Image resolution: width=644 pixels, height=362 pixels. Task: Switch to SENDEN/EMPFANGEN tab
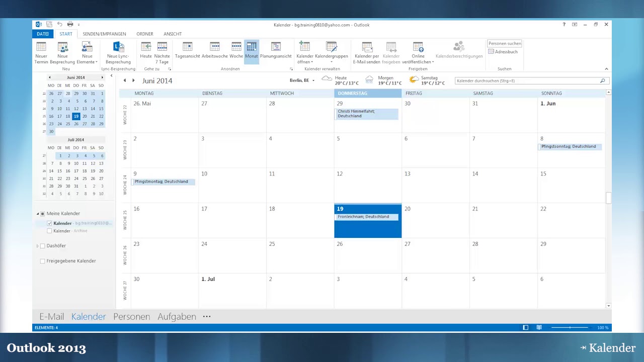click(104, 34)
